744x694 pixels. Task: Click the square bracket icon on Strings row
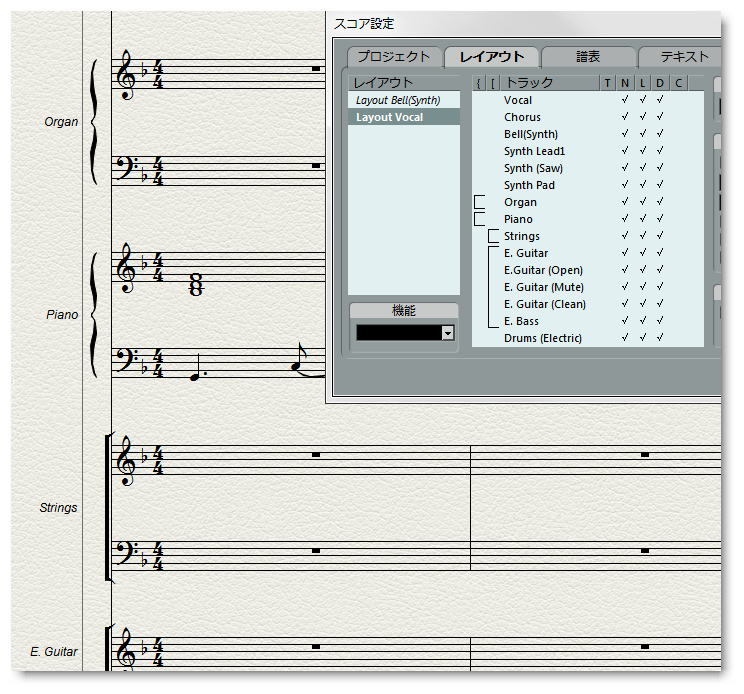(493, 236)
